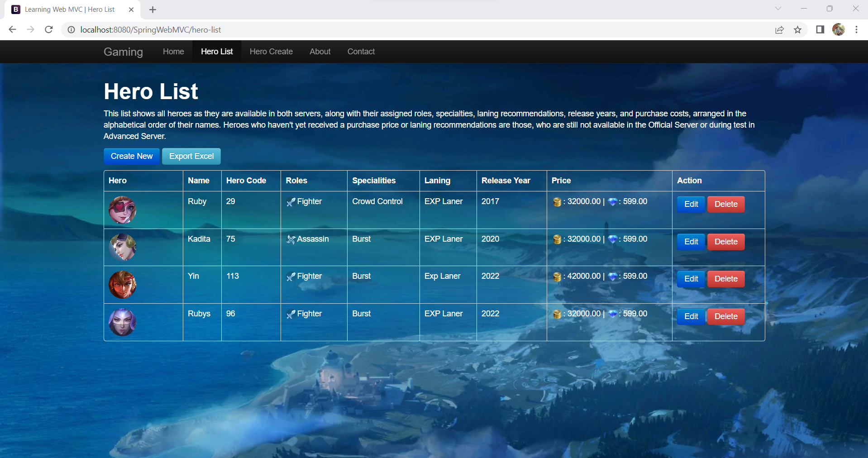
Task: Delete the Yin hero row
Action: point(726,279)
